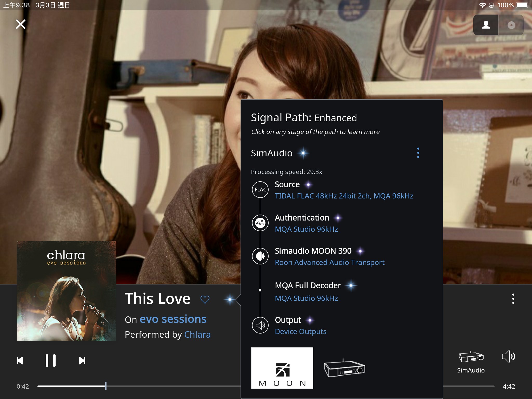This screenshot has height=399, width=532.
Task: Click the This Love song title
Action: [157, 299]
